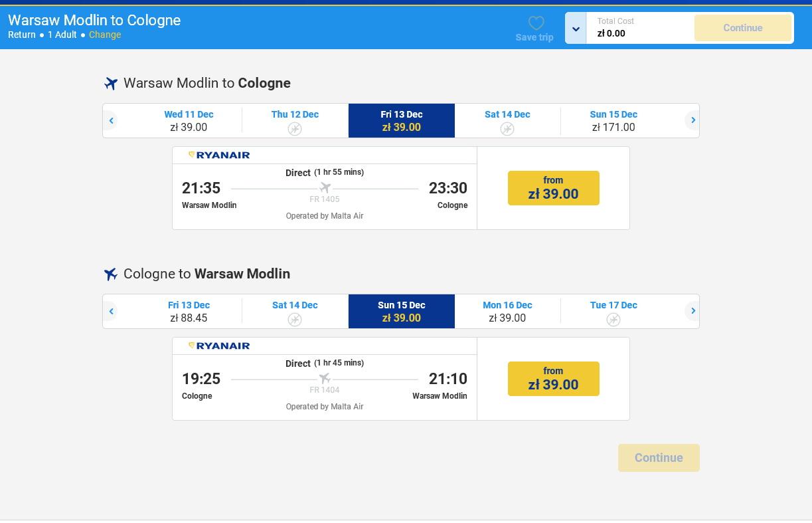
Task: Click the Continue button in the top bar
Action: coord(743,28)
